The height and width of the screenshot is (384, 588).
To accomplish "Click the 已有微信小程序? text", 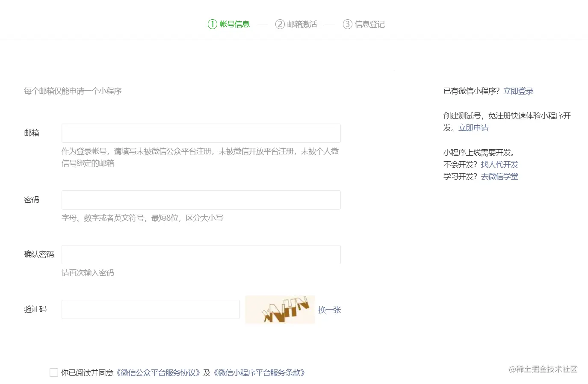I will 471,91.
